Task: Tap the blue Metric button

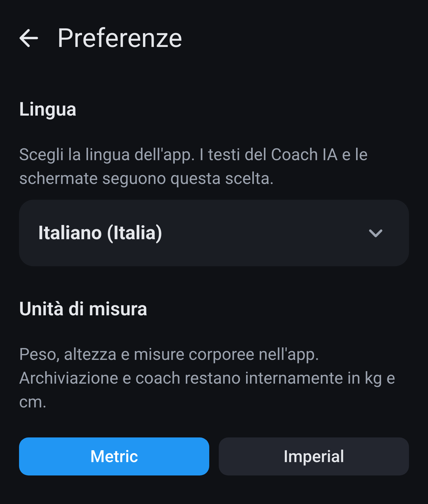Action: click(114, 456)
